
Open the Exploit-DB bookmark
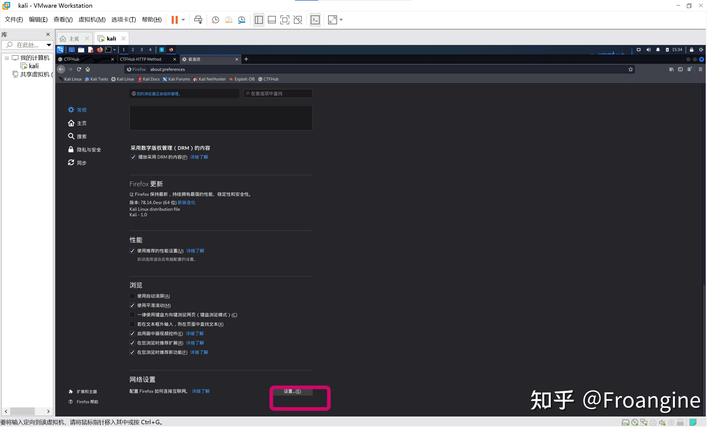(242, 79)
